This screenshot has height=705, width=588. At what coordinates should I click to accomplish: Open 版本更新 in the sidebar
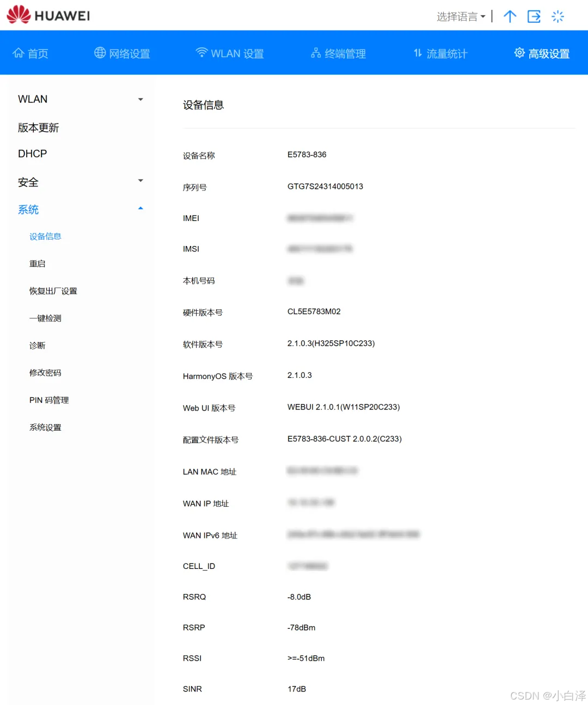[x=38, y=127]
